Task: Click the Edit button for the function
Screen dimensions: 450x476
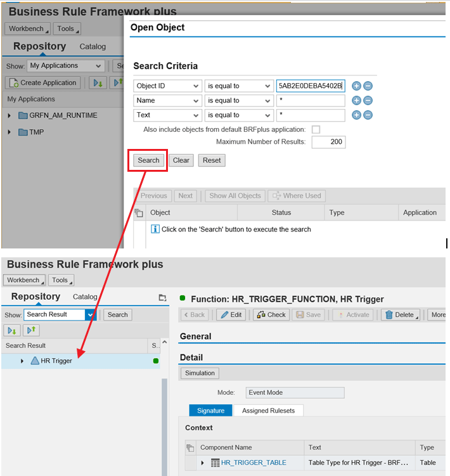Action: [231, 315]
